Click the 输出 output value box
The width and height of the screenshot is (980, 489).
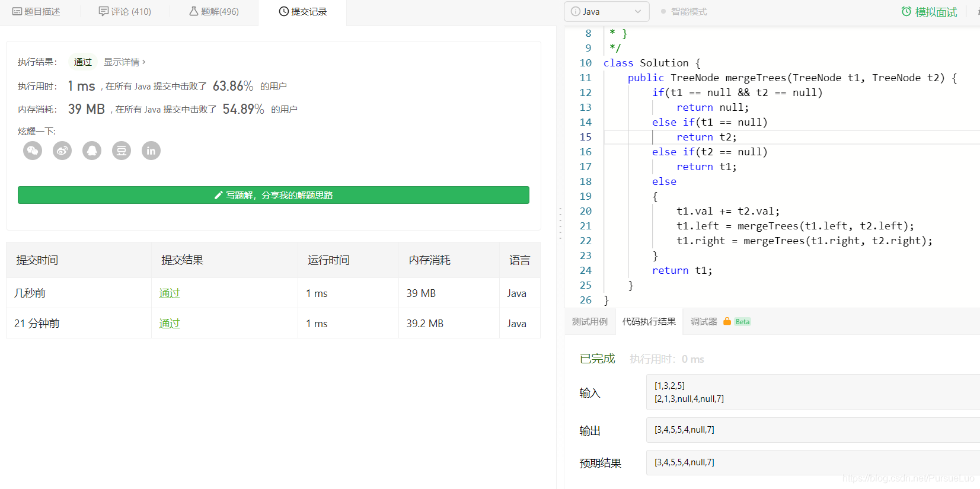(x=813, y=430)
